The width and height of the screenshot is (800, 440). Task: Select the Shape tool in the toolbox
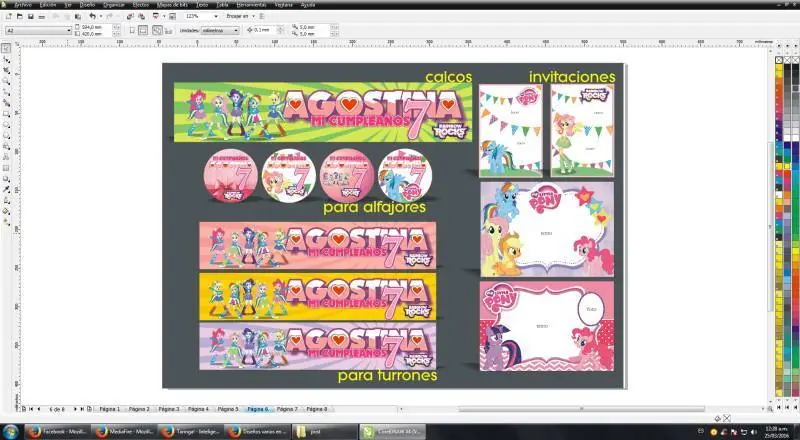[x=6, y=60]
